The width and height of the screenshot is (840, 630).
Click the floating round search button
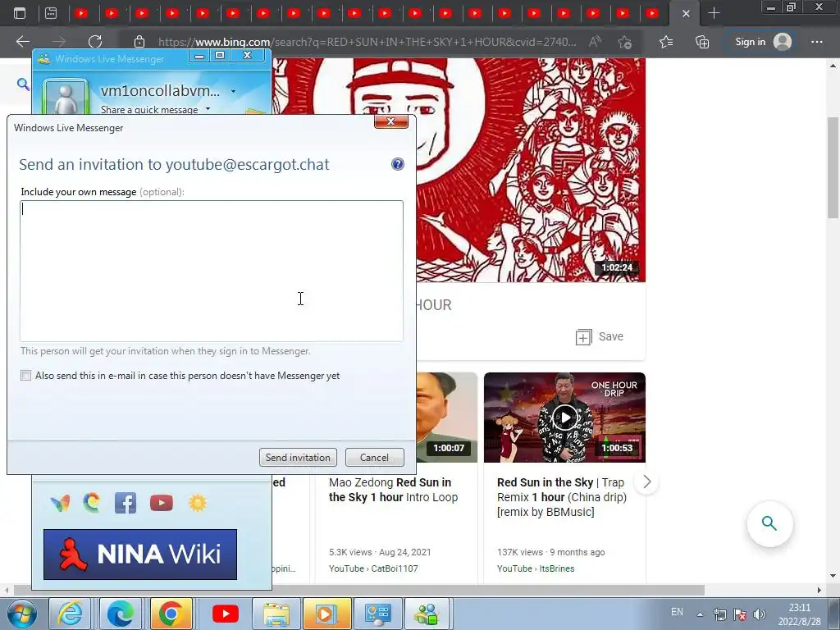pyautogui.click(x=769, y=523)
